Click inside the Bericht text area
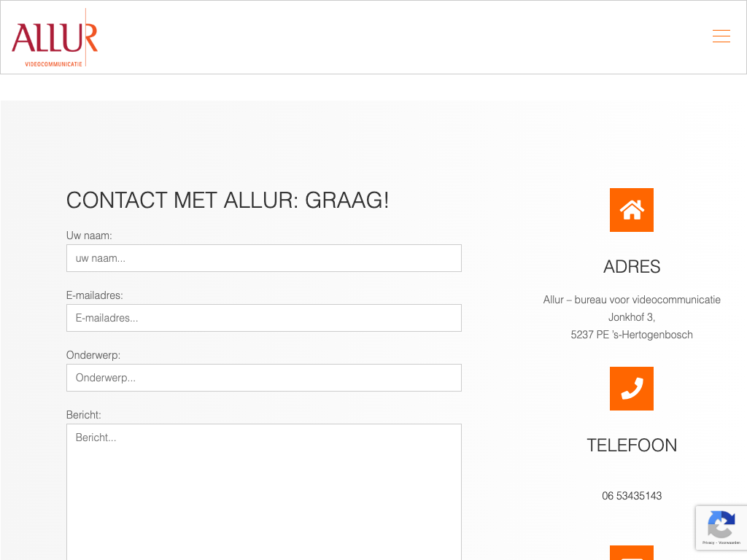Viewport: 747px width, 560px height. click(264, 489)
